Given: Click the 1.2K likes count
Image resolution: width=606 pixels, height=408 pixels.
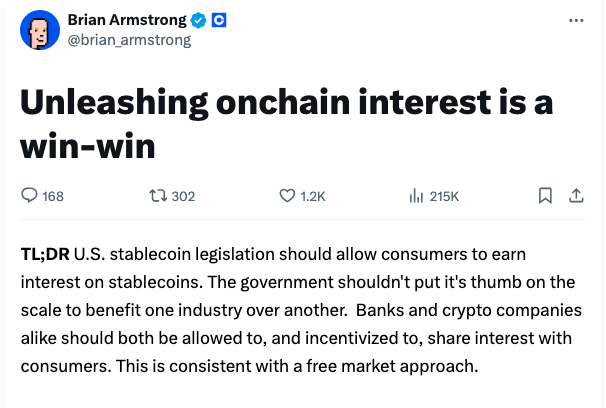Looking at the screenshot, I should pos(313,196).
